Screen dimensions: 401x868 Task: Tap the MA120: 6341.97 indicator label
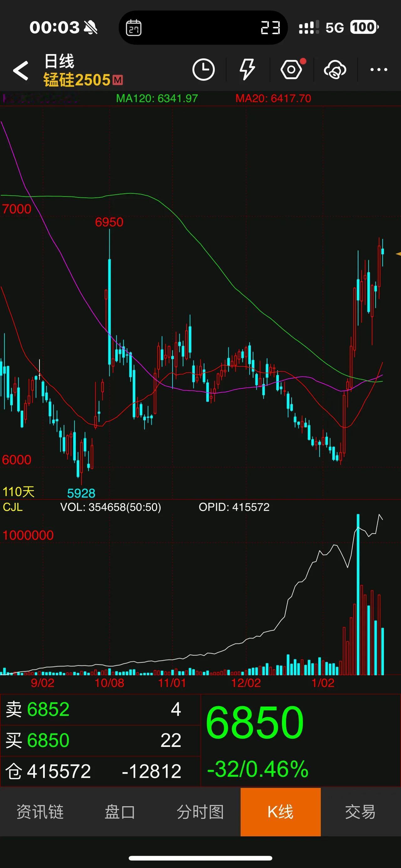click(157, 98)
